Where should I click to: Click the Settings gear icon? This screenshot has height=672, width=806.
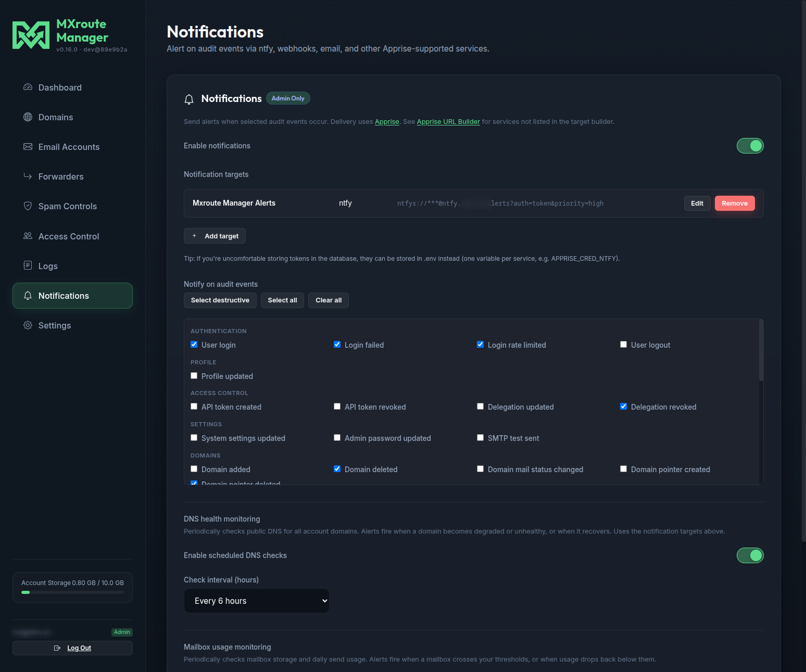coord(28,325)
